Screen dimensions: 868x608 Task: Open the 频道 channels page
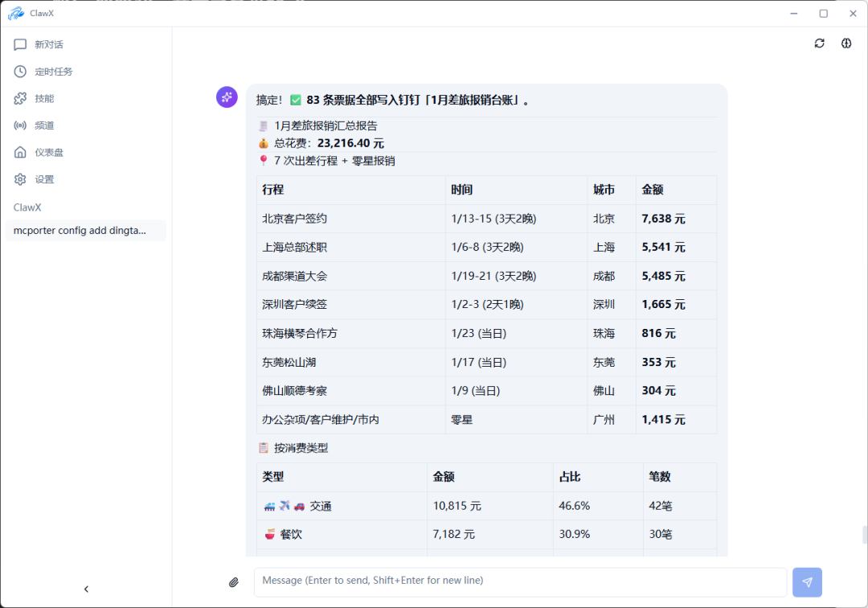(86, 125)
